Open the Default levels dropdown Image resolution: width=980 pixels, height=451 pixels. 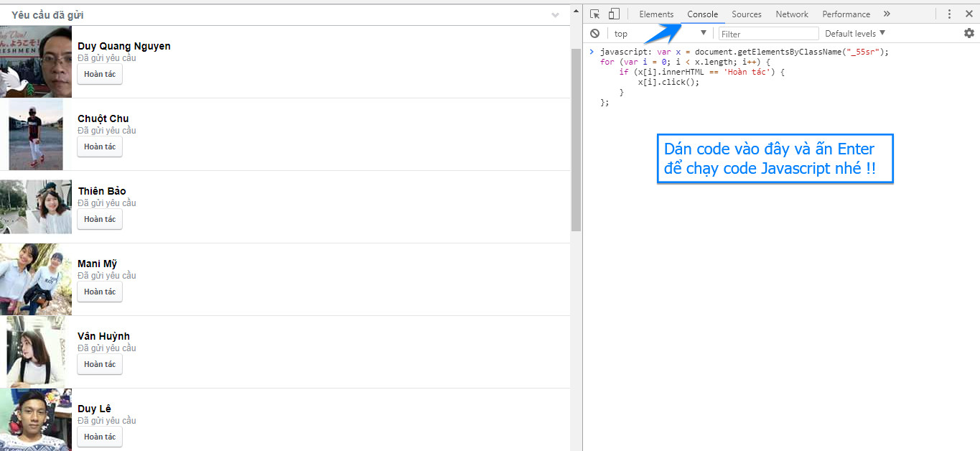[855, 34]
